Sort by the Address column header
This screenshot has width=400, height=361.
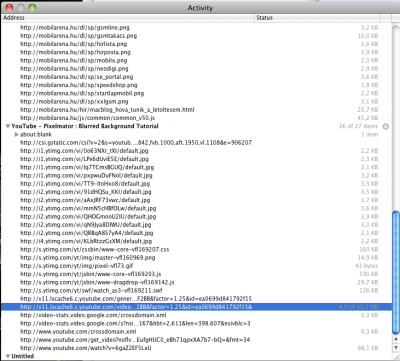pyautogui.click(x=128, y=18)
